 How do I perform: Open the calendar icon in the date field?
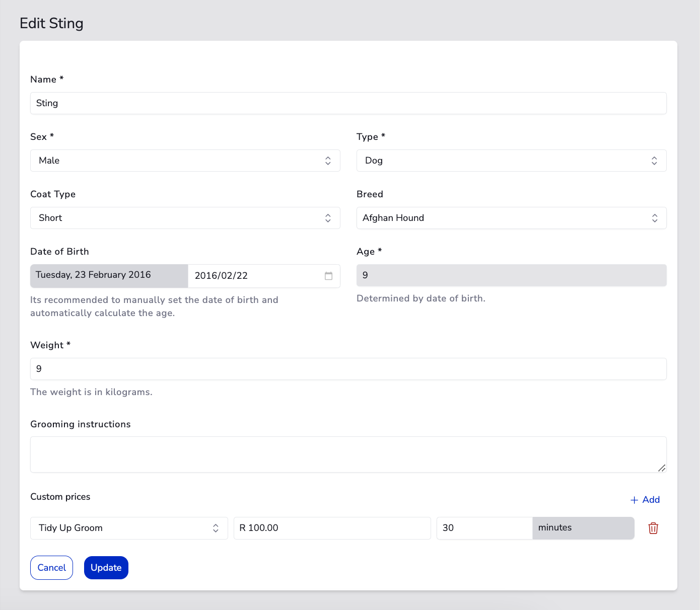[329, 276]
